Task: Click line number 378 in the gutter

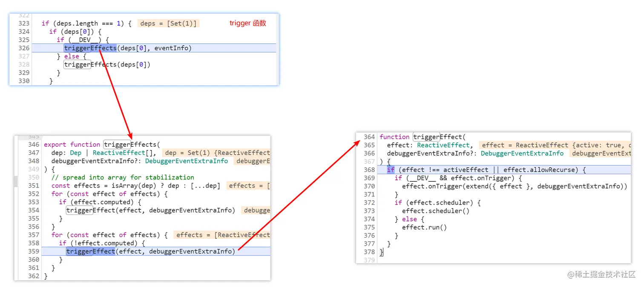Action: point(369,252)
